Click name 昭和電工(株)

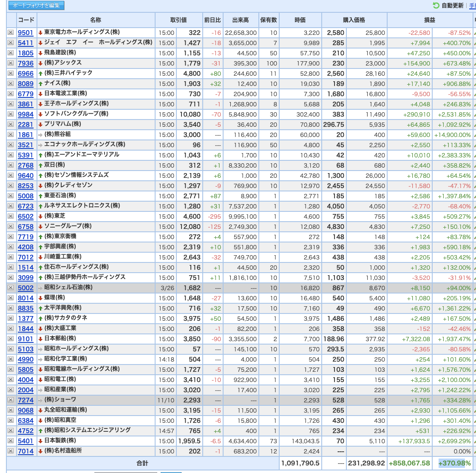[60, 379]
